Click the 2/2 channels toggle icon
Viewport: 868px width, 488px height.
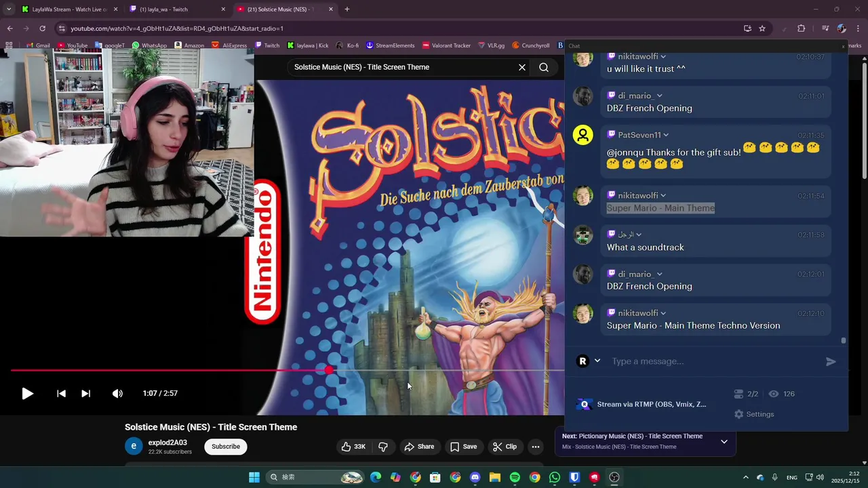(x=739, y=394)
